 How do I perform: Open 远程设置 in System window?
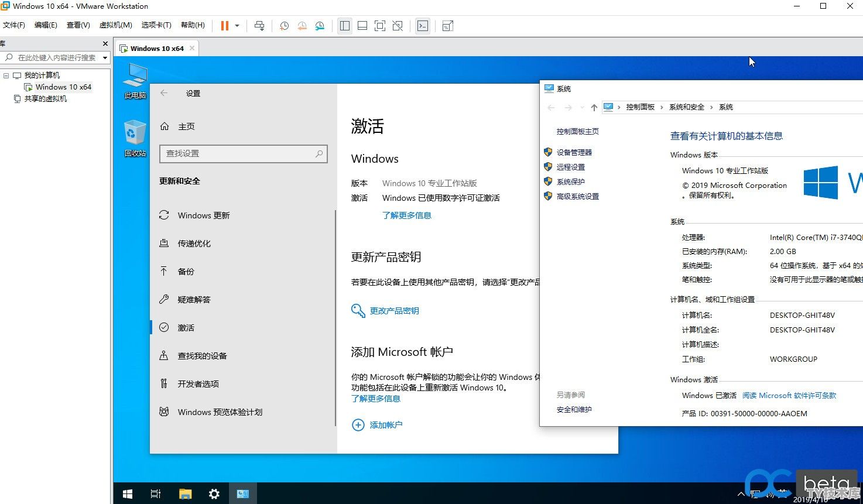coord(571,167)
